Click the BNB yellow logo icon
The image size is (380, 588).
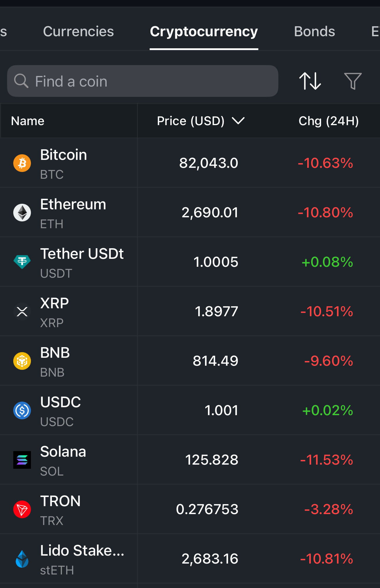click(x=22, y=361)
